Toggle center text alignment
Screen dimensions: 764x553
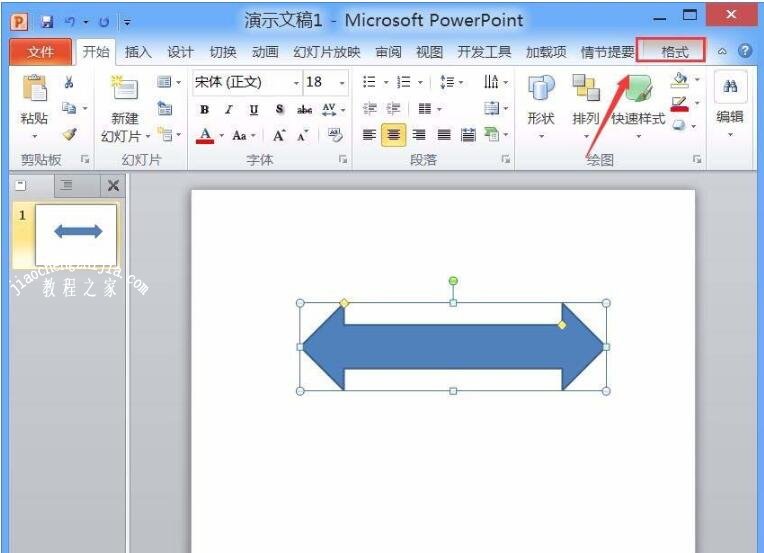tap(394, 135)
